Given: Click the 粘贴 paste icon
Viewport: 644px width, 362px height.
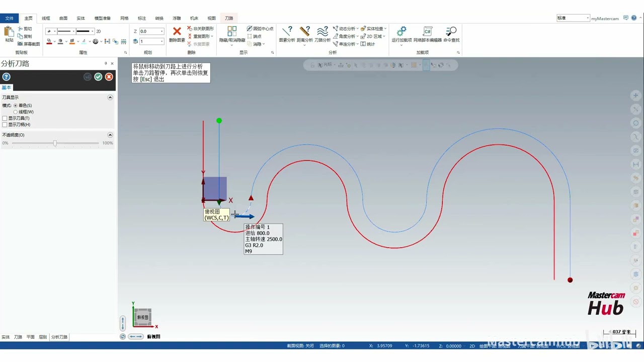Looking at the screenshot, I should [9, 31].
